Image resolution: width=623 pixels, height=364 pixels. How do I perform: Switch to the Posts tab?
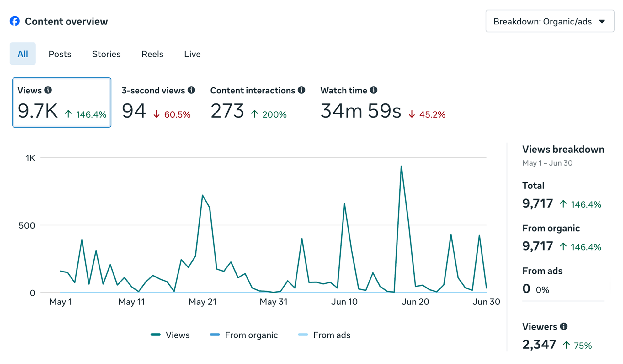click(60, 54)
